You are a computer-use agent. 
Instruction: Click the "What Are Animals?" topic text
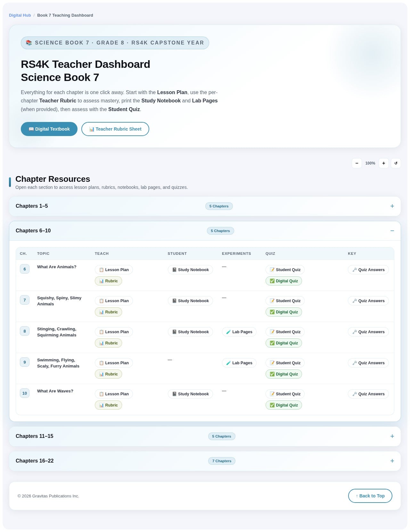(57, 267)
